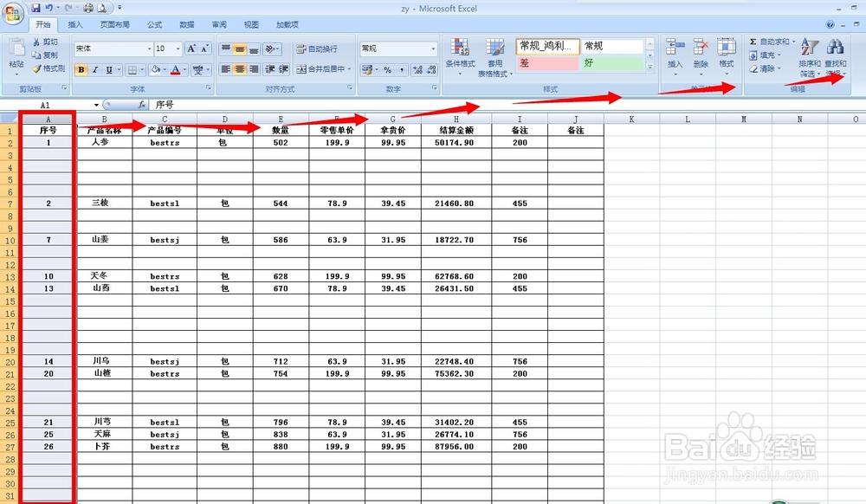Viewport: 866px width, 504px height.
Task: Toggle underline formatting (U)
Action: pos(109,69)
